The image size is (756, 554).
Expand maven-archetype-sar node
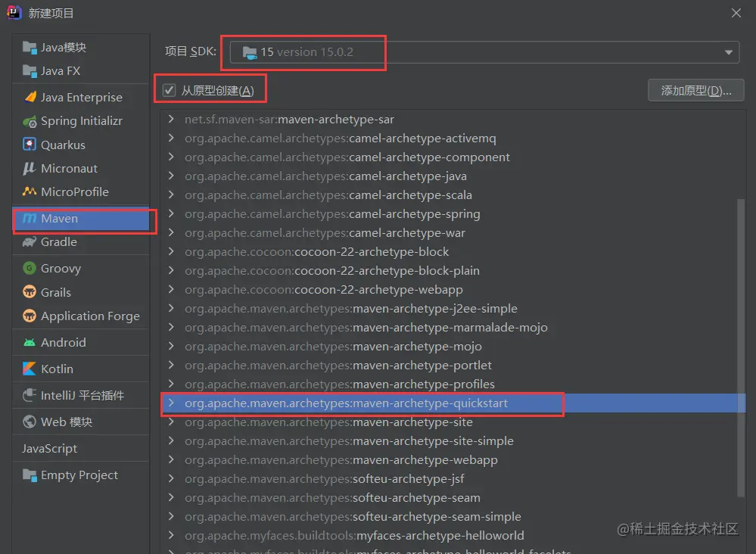point(171,119)
